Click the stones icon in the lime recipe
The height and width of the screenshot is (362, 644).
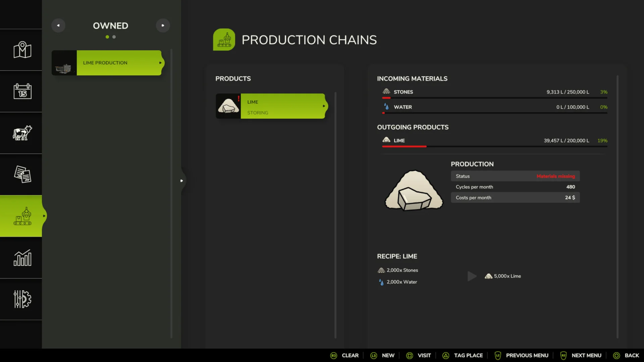(381, 270)
